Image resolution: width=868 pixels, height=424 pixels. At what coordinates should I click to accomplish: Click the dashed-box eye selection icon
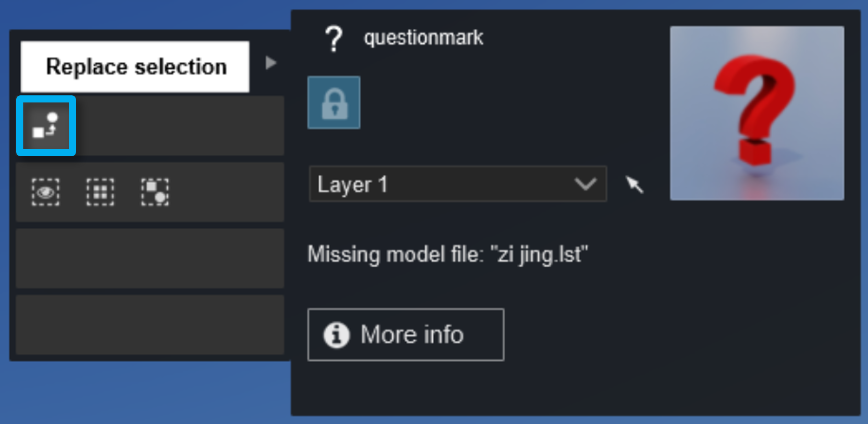pos(46,192)
